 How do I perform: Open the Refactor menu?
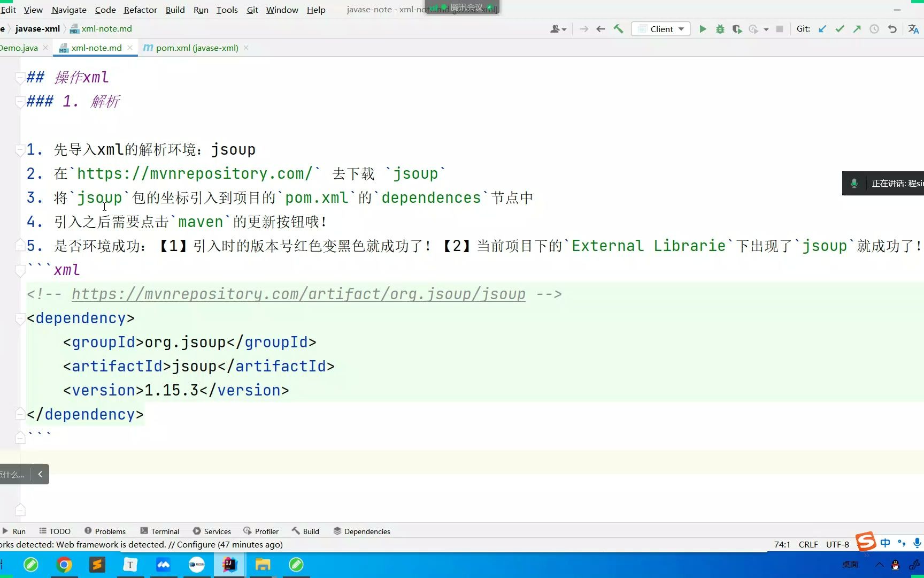(x=140, y=10)
